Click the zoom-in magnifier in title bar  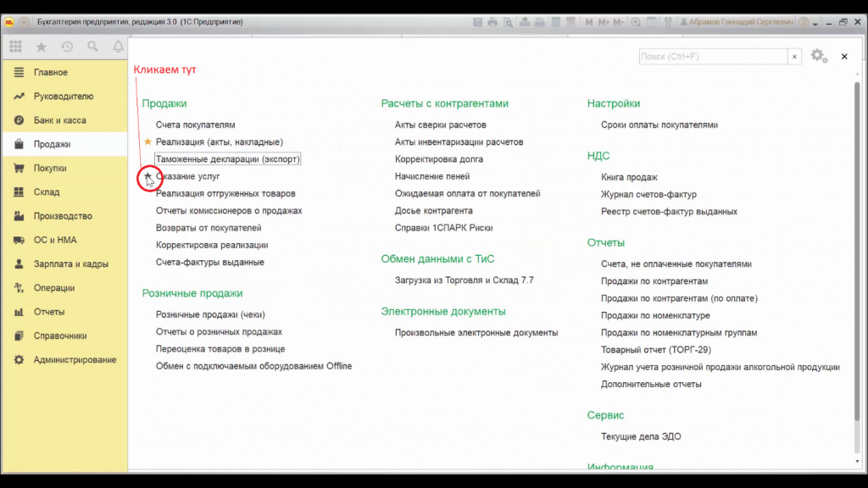pyautogui.click(x=636, y=22)
